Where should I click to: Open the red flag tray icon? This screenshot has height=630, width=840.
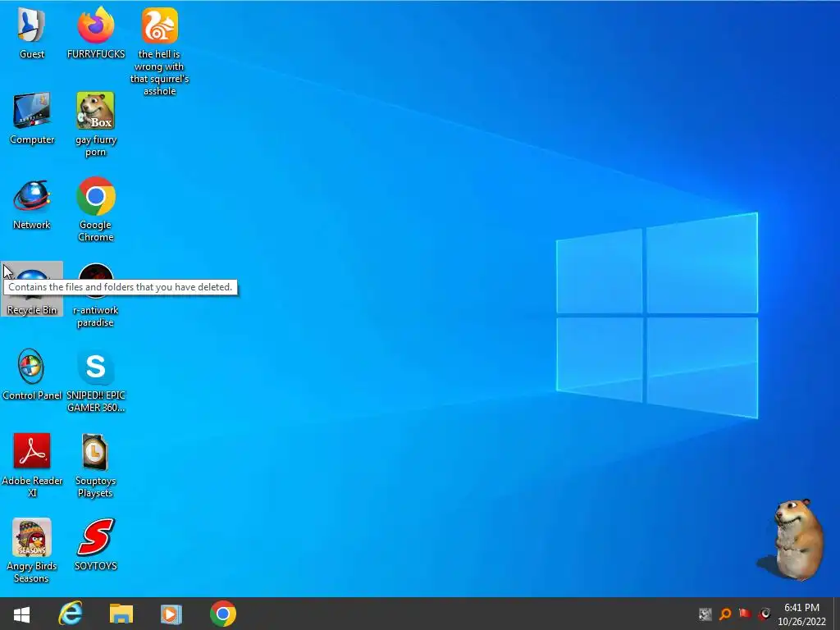pos(745,614)
